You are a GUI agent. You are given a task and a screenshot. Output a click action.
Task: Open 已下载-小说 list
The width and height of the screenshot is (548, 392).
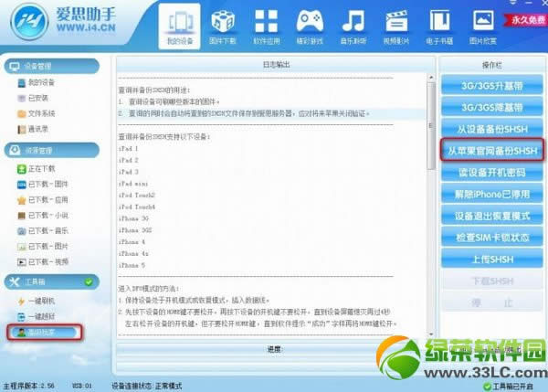pos(43,215)
